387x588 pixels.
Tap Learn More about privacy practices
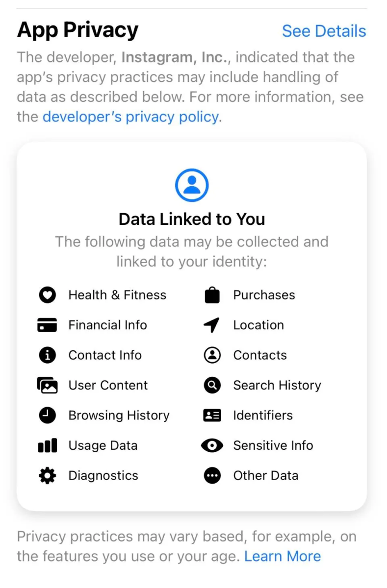[x=283, y=556]
